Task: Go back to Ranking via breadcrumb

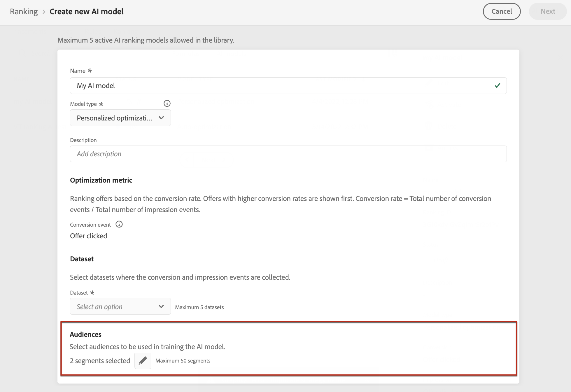Action: pyautogui.click(x=24, y=12)
